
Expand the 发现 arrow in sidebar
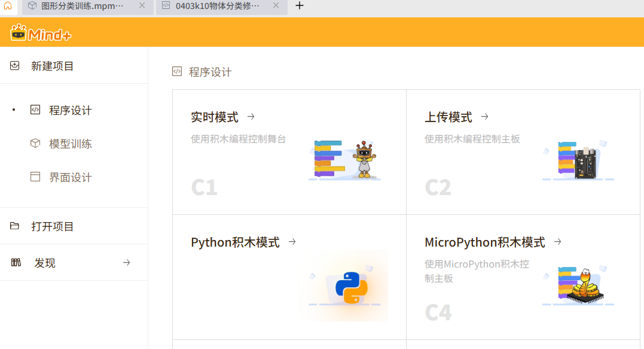coord(126,263)
